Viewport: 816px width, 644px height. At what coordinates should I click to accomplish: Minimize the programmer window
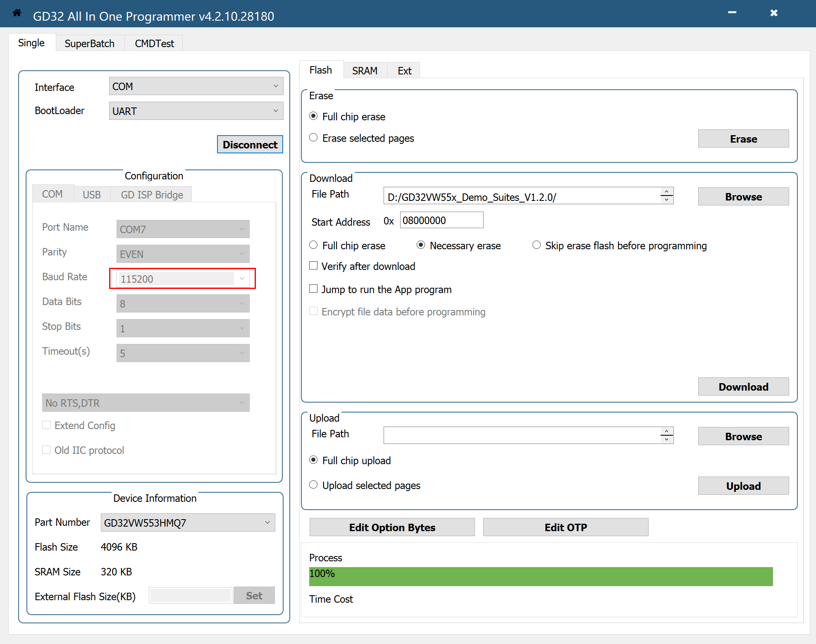tap(732, 13)
